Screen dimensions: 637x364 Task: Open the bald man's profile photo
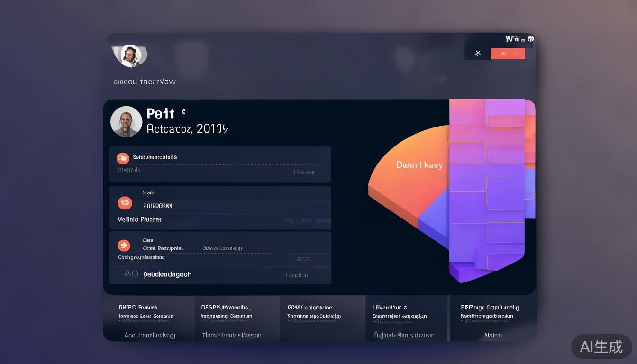click(126, 122)
